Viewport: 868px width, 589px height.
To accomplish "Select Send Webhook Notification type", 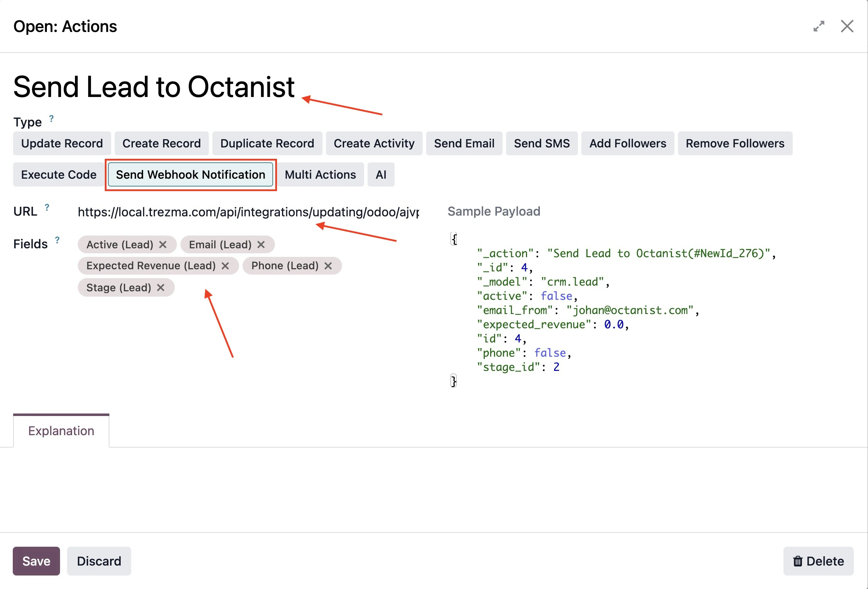I will click(190, 175).
